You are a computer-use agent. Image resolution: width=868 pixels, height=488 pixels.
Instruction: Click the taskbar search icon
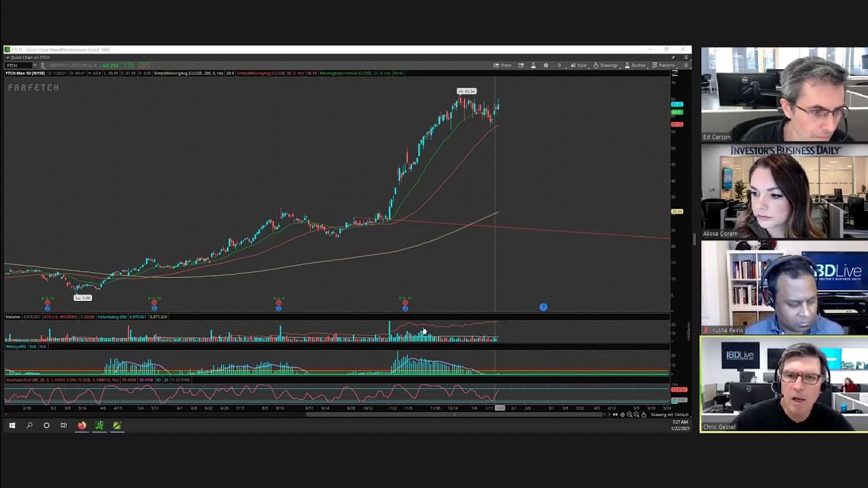29,426
